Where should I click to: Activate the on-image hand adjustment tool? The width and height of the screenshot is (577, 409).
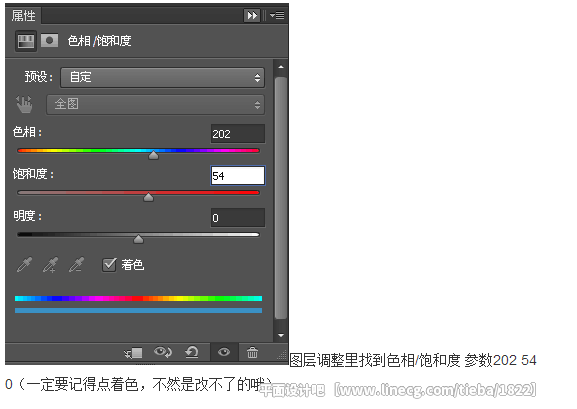click(x=25, y=105)
